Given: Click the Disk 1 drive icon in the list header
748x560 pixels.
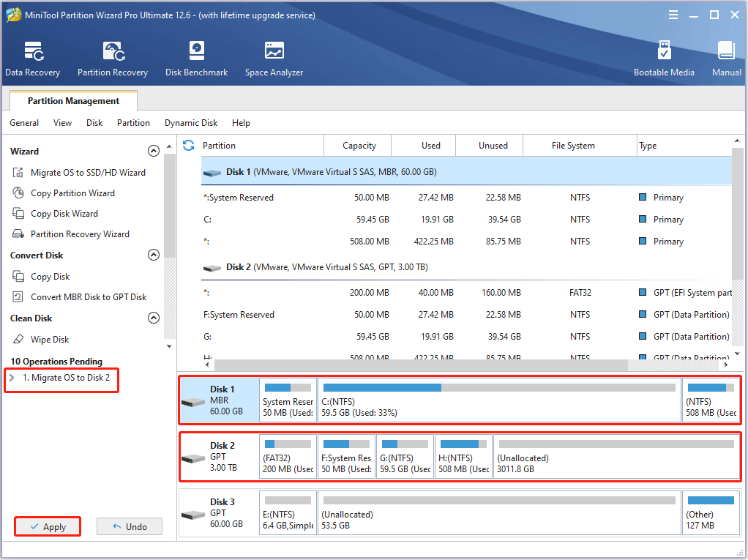Looking at the screenshot, I should pos(212,173).
